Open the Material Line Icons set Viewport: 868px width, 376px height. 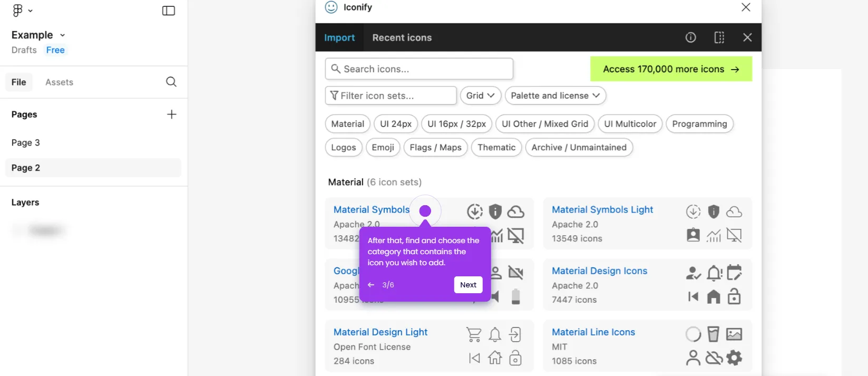[x=593, y=332]
